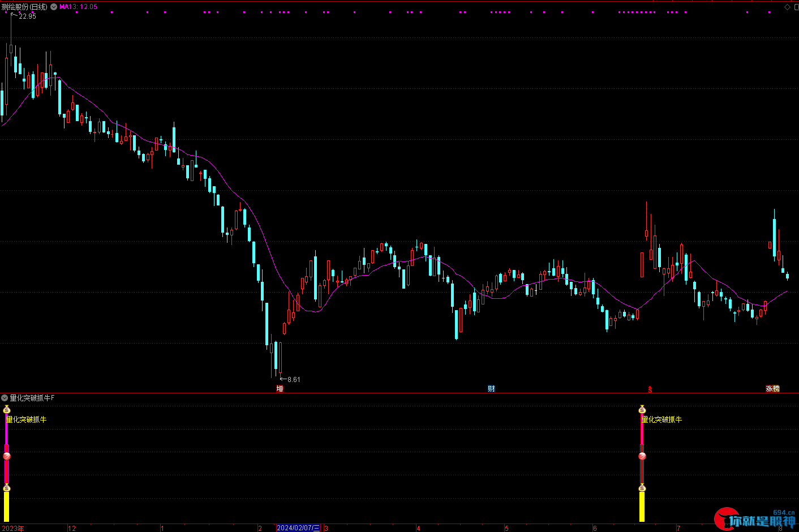Click the left yellow 量化突破抓牛 signal label
Image resolution: width=799 pixels, height=532 pixels.
click(27, 419)
